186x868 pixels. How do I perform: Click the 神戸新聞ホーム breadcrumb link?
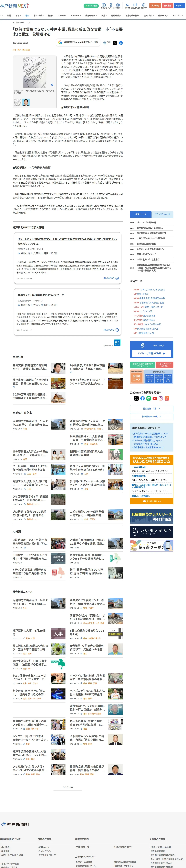coord(19,23)
